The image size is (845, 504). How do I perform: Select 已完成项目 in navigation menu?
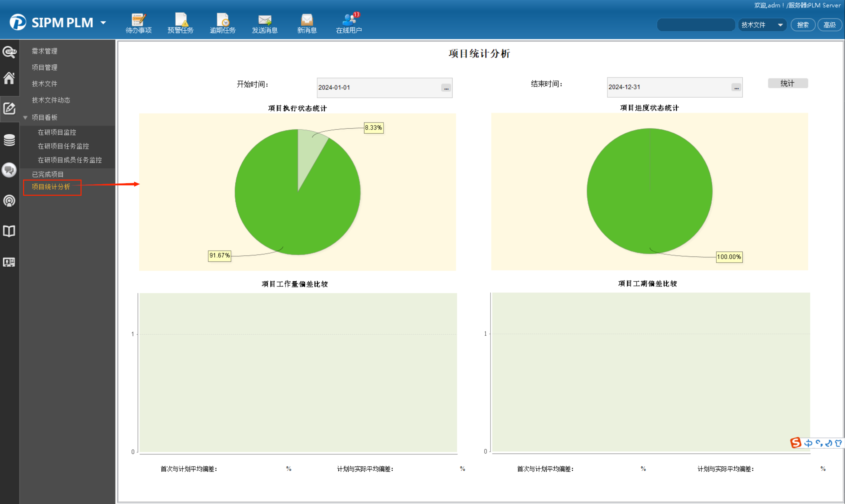[x=48, y=174]
